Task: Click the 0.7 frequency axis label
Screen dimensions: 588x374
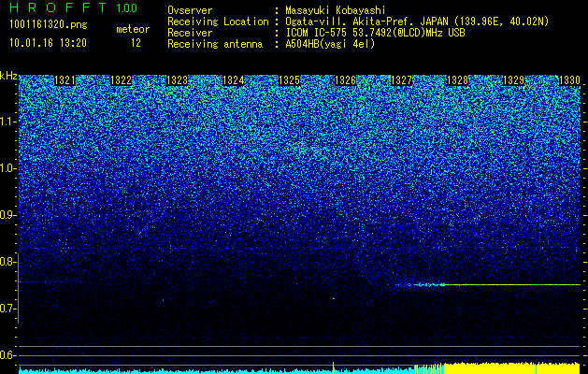Action: [x=8, y=309]
